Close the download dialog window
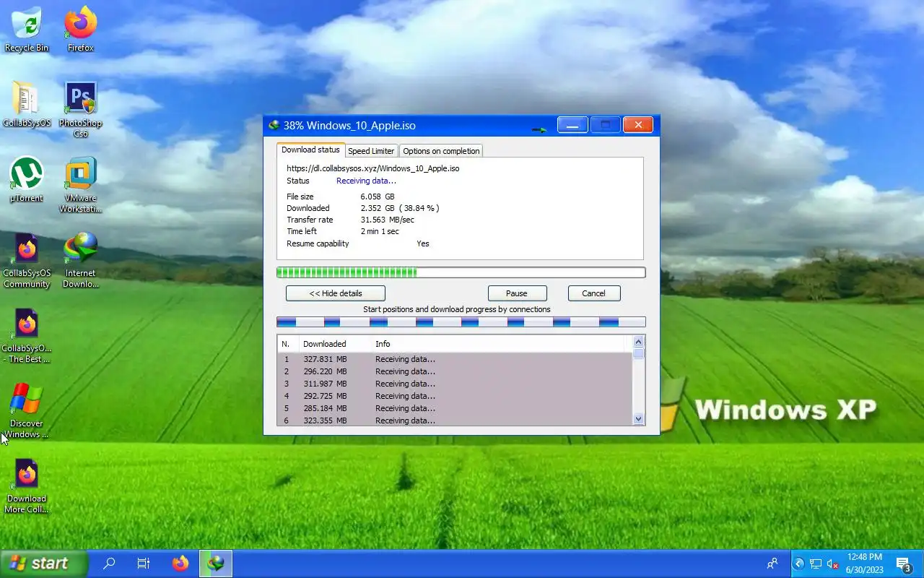Image resolution: width=924 pixels, height=578 pixels. click(638, 125)
